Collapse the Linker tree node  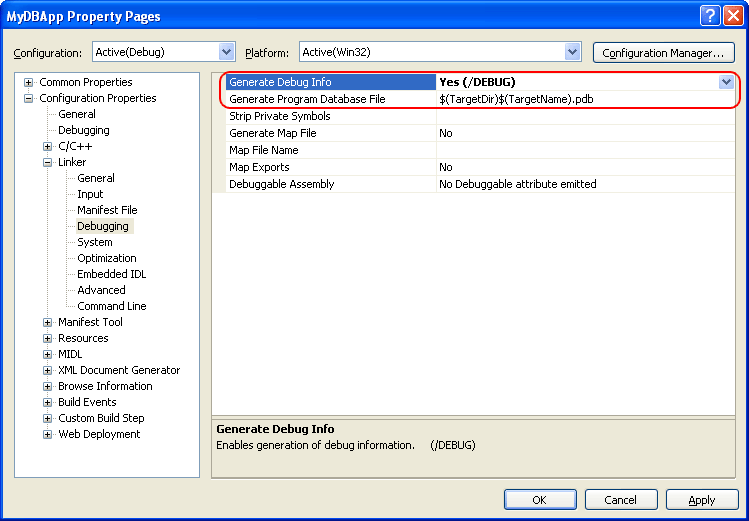[x=47, y=162]
